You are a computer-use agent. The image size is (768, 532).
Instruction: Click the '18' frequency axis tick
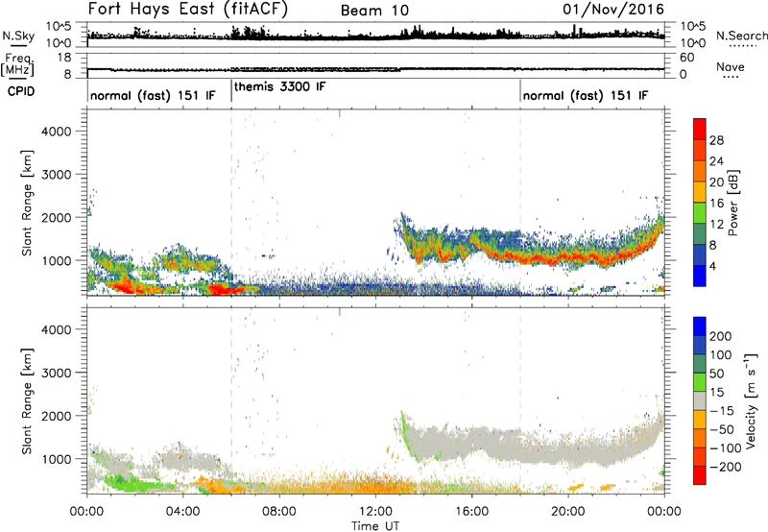click(x=64, y=58)
